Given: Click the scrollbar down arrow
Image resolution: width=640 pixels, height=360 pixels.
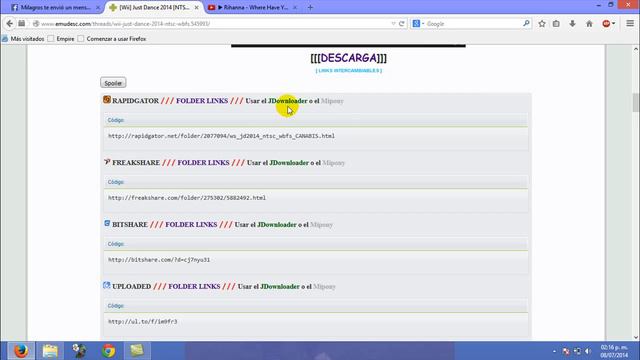Looking at the screenshot, I should coord(636,337).
